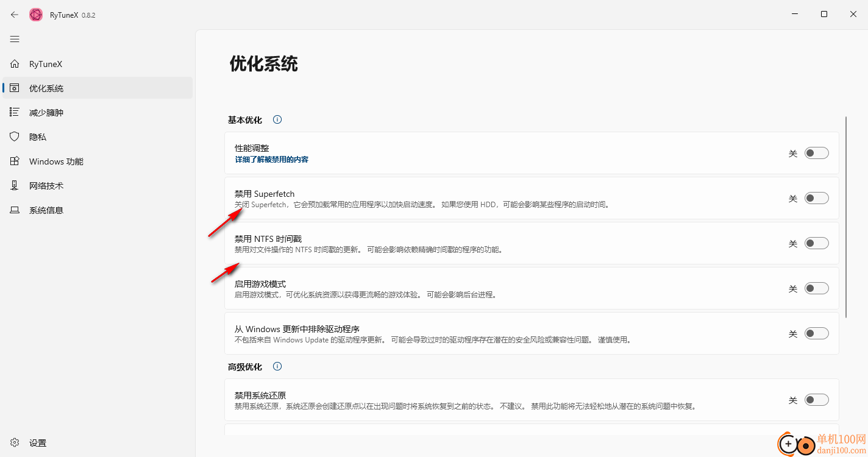Viewport: 868px width, 457px height.
Task: Click the 启用游戏模式 title text
Action: click(x=260, y=284)
